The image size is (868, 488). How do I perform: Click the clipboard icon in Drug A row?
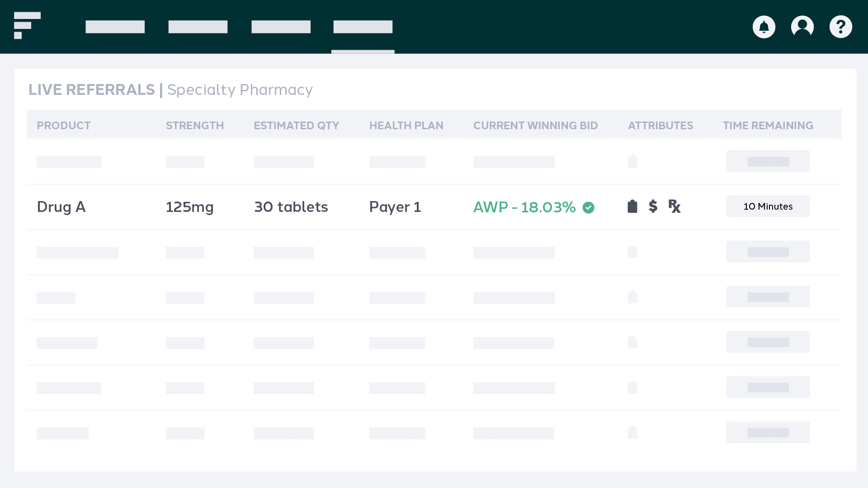[632, 206]
